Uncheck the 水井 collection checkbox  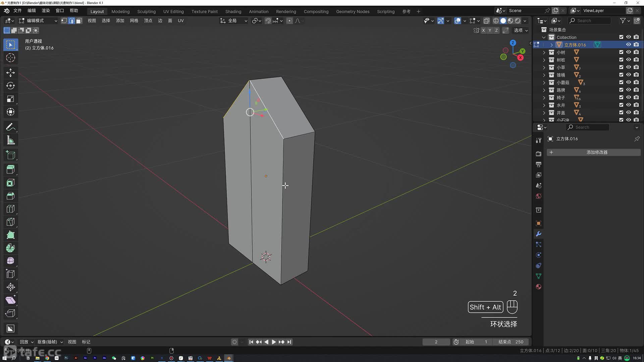(621, 105)
